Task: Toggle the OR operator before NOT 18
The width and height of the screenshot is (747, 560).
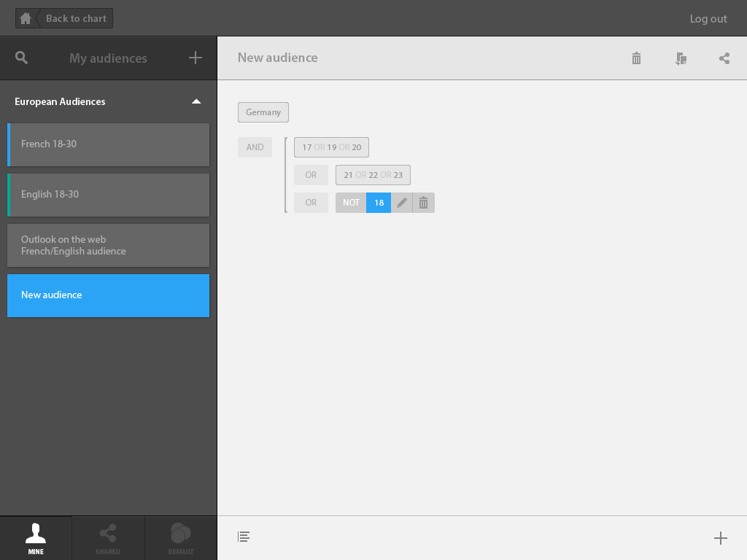Action: click(311, 203)
